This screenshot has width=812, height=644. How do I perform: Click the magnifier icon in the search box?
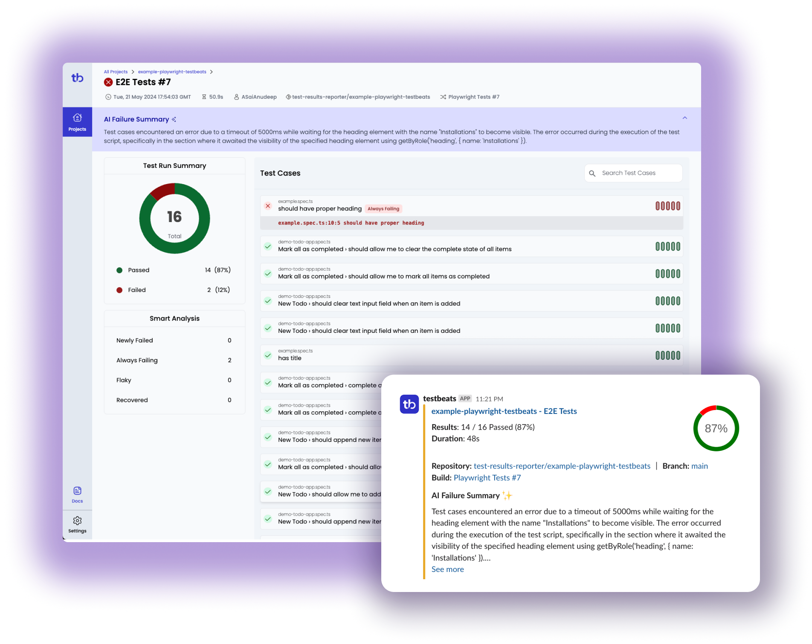592,173
